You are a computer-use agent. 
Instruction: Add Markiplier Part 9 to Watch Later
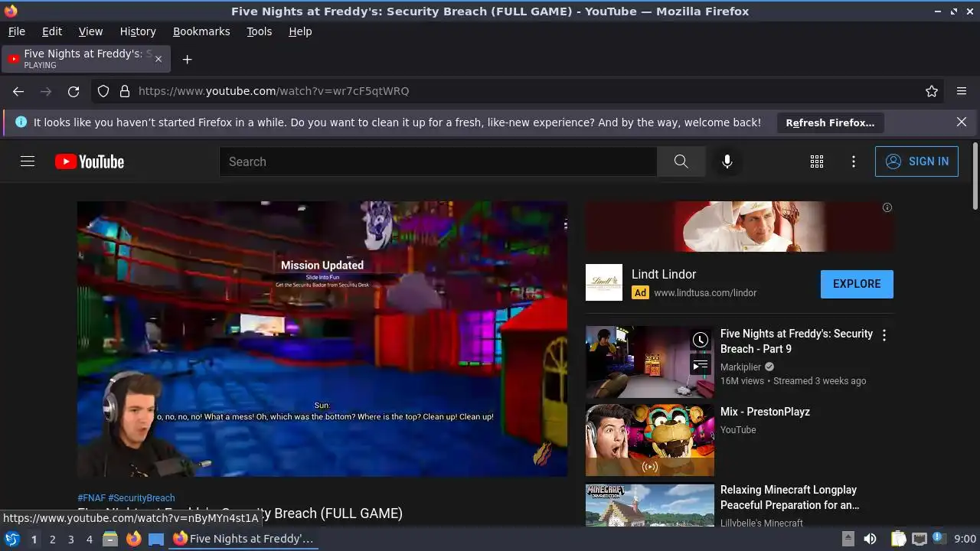coord(701,341)
